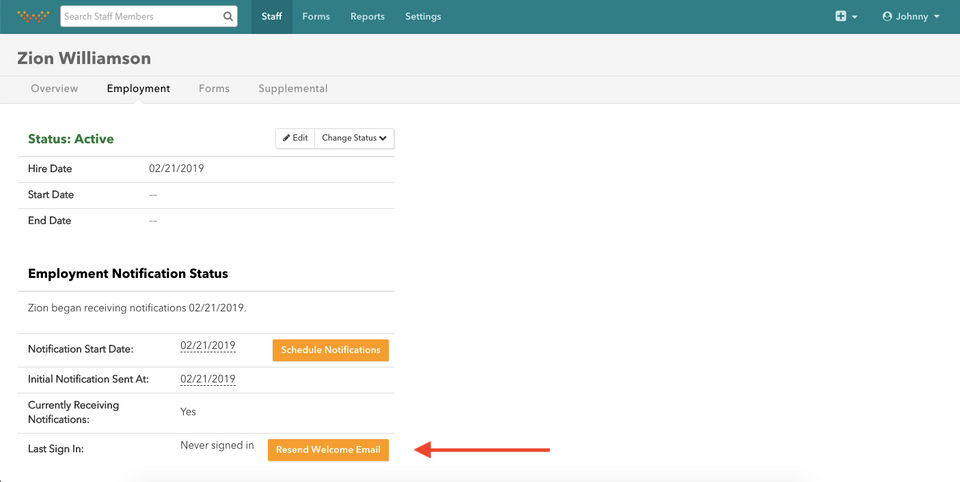960x482 pixels.
Task: Click the search magnifier icon
Action: (x=228, y=17)
